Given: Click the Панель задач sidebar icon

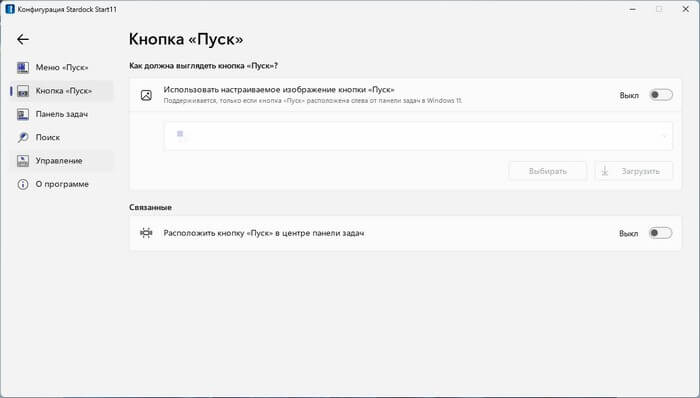Looking at the screenshot, I should coord(23,114).
